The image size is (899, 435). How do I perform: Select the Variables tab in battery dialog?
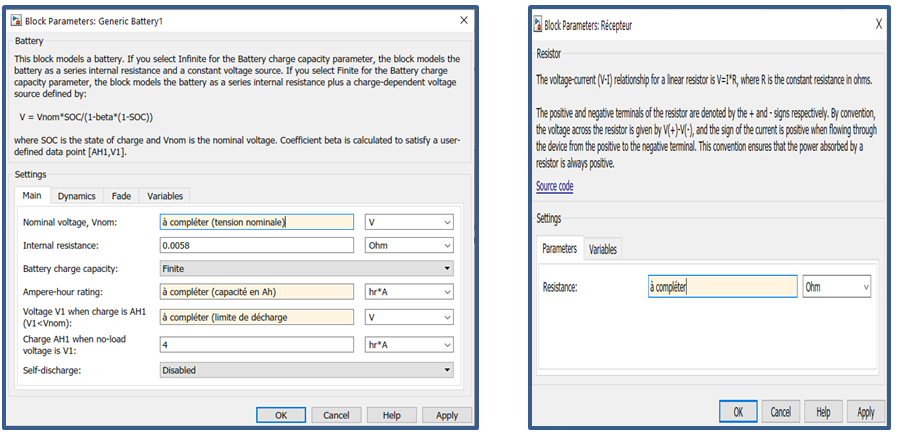(164, 196)
